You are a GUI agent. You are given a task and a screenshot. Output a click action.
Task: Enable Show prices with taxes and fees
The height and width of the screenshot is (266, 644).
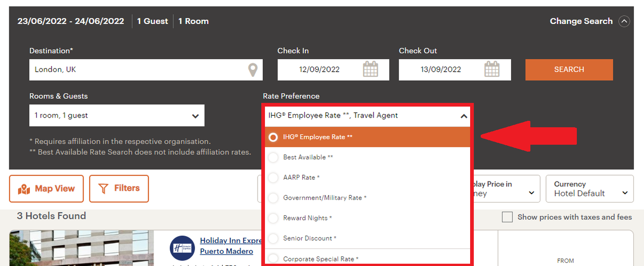(x=507, y=217)
